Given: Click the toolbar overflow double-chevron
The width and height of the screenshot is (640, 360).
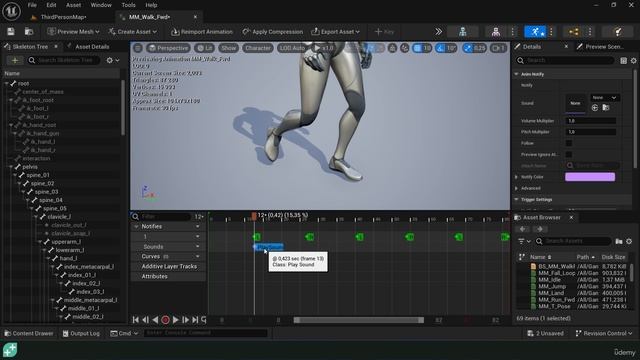Looking at the screenshot, I should [x=438, y=31].
